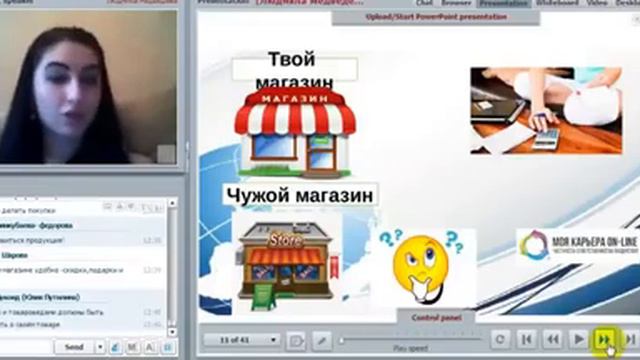Click the blue rightmost chat toolbar icon
640x360 pixels.
pos(167,347)
